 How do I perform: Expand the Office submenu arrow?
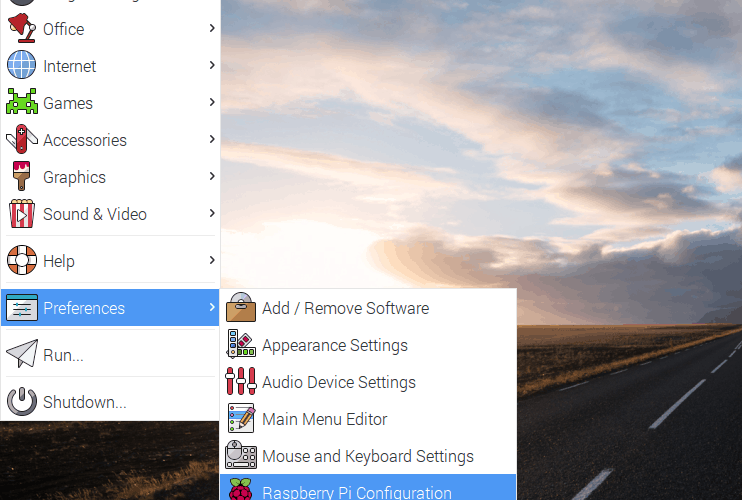212,29
